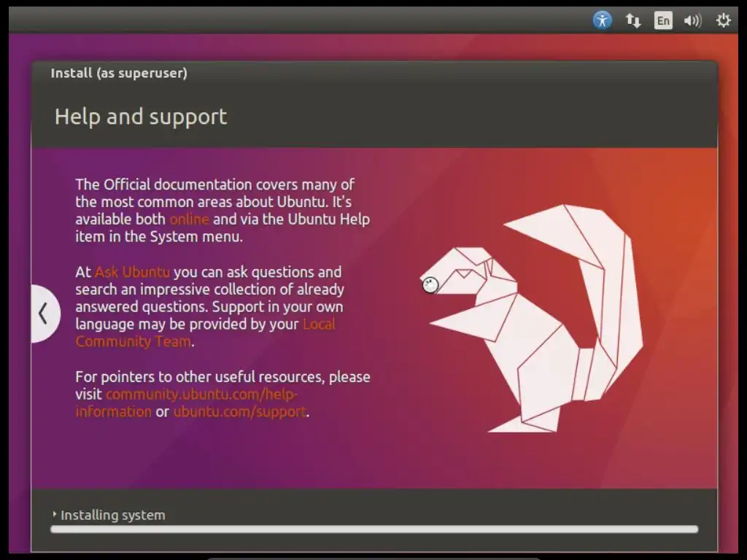Expand the Installing system details triangle

point(55,514)
